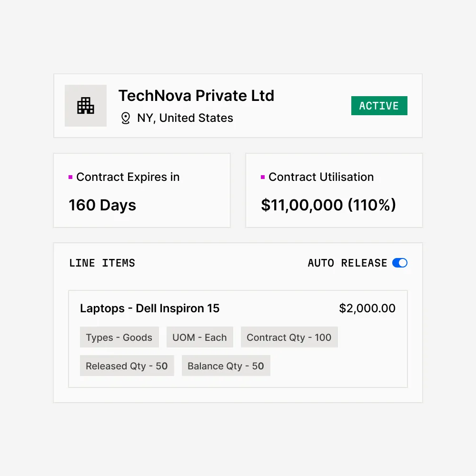Click the ACTIVE status badge

click(x=379, y=106)
